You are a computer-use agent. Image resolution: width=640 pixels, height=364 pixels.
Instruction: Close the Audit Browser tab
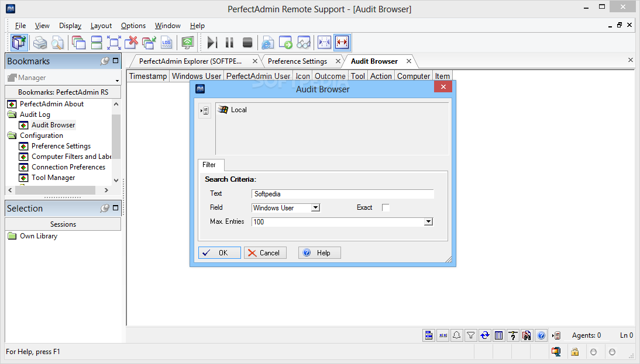pyautogui.click(x=408, y=61)
